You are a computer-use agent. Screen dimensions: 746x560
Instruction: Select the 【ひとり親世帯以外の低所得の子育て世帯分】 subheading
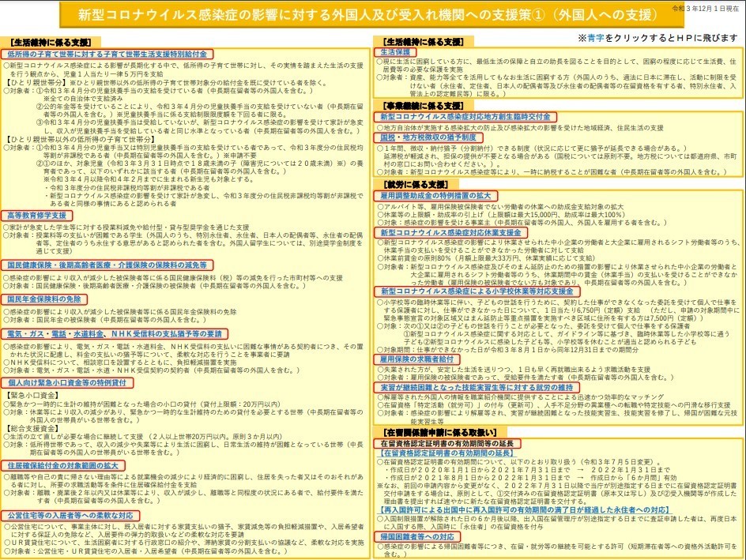click(81, 139)
